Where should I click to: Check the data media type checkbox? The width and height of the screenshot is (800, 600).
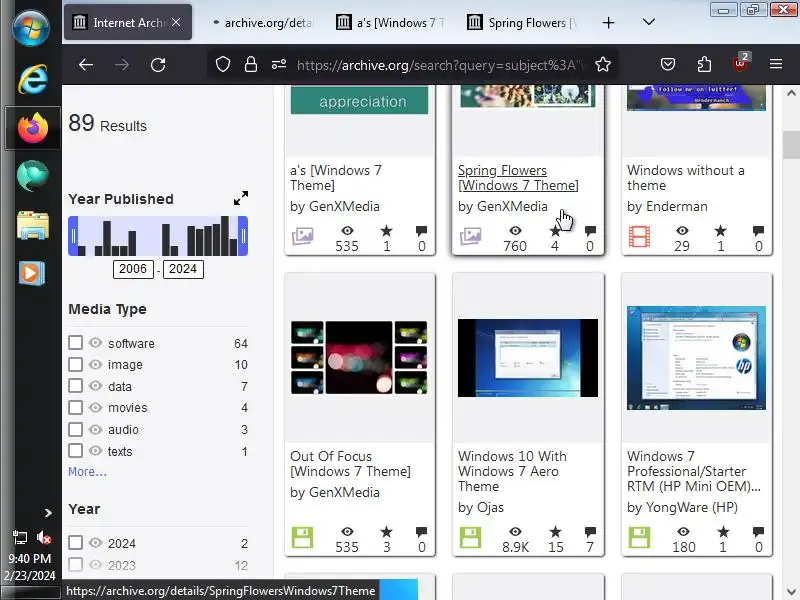click(x=76, y=386)
